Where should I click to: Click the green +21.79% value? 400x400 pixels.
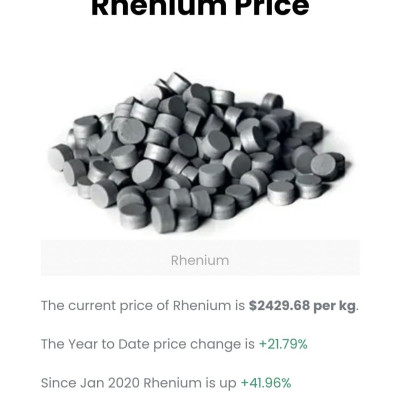pos(283,344)
